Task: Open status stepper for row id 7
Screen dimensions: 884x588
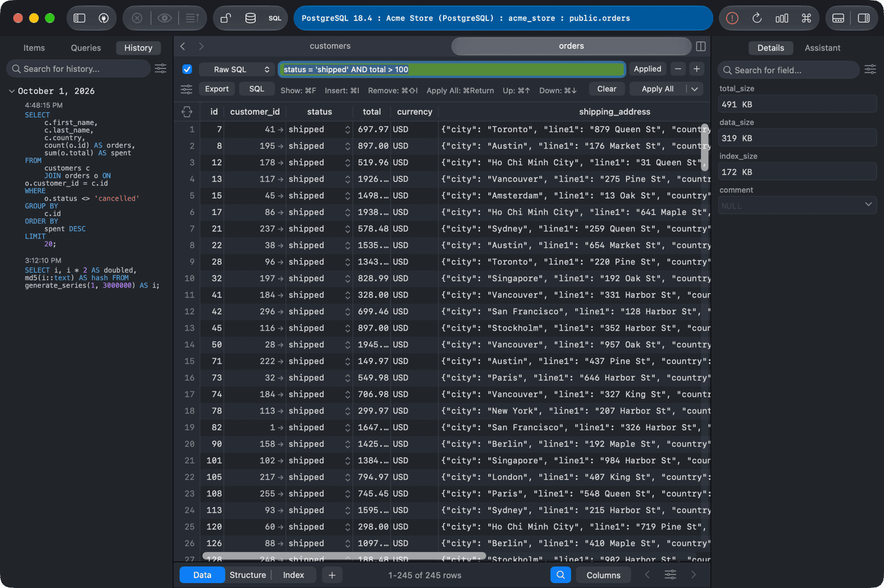Action: pyautogui.click(x=348, y=129)
